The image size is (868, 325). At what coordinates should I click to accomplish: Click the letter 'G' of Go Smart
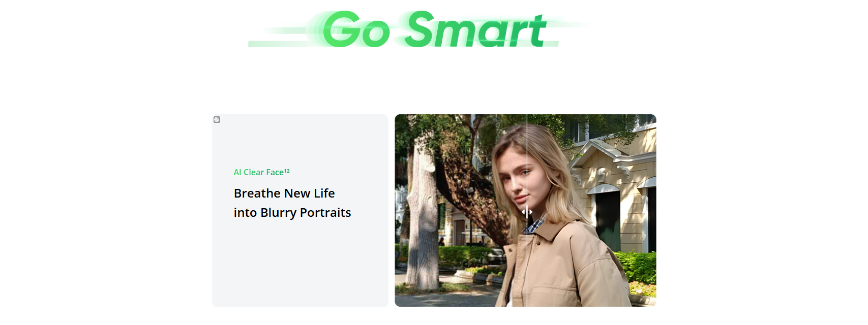[341, 29]
